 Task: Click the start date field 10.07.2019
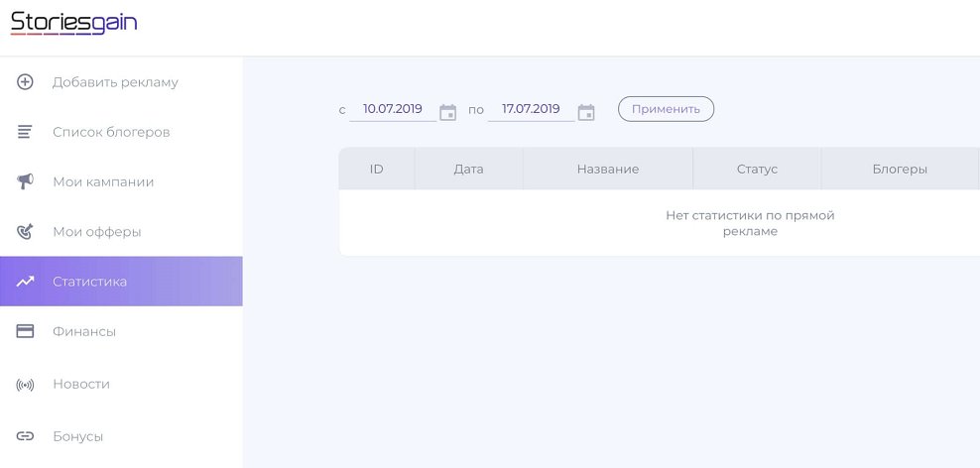(x=393, y=109)
